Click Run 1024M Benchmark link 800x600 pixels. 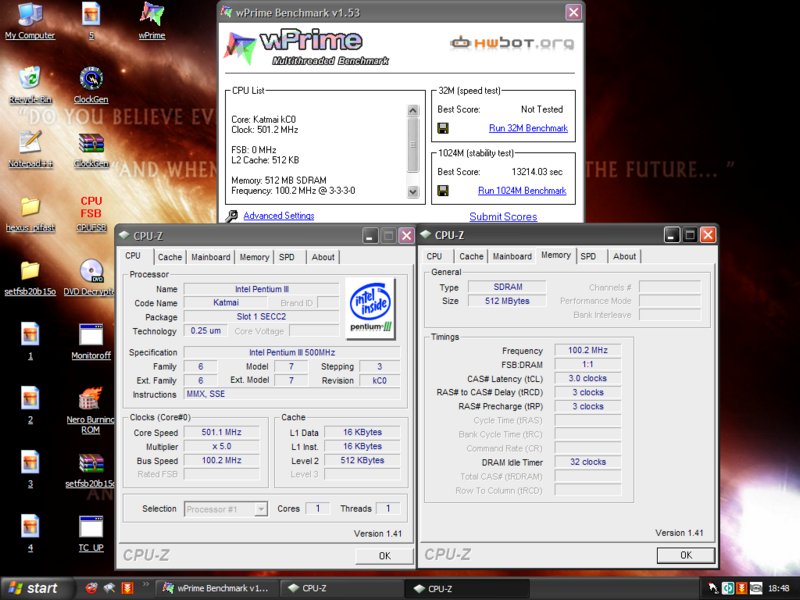point(522,191)
